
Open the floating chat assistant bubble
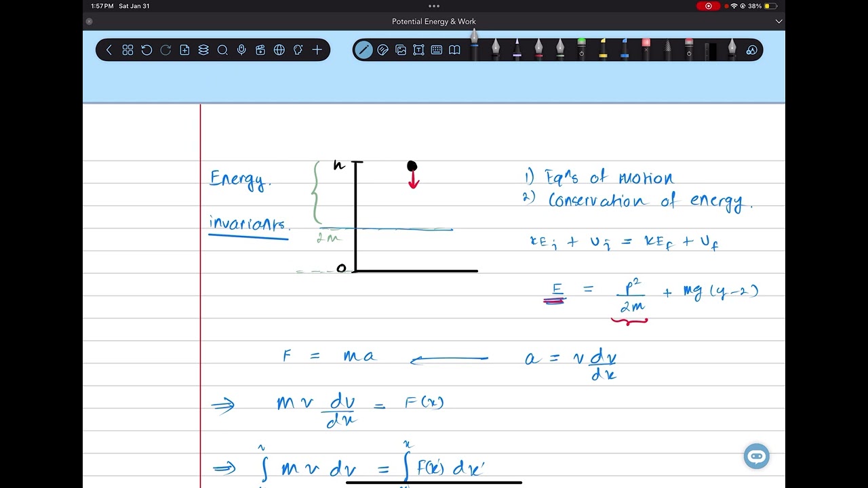click(757, 456)
